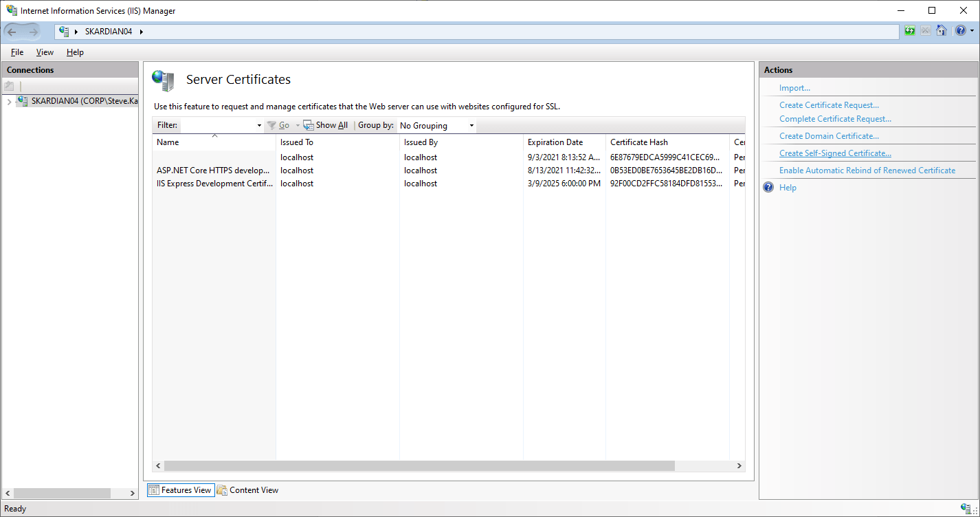The image size is (980, 517).
Task: Sort by the Expiration Date column header
Action: click(564, 142)
